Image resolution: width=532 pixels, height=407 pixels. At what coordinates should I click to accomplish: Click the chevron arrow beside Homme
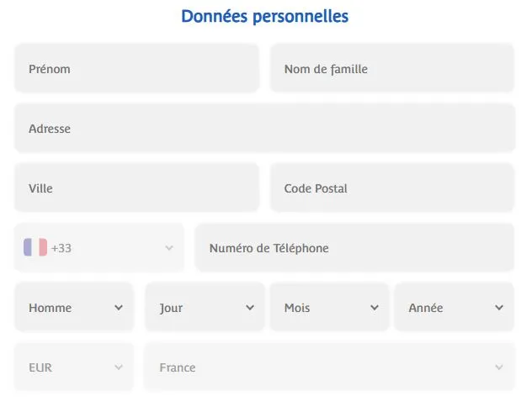coord(119,308)
